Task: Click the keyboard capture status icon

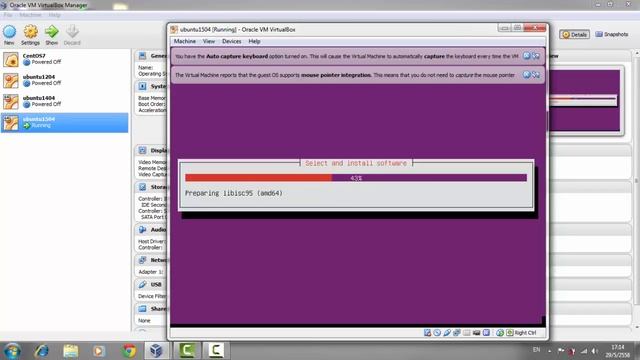Action: (510, 333)
